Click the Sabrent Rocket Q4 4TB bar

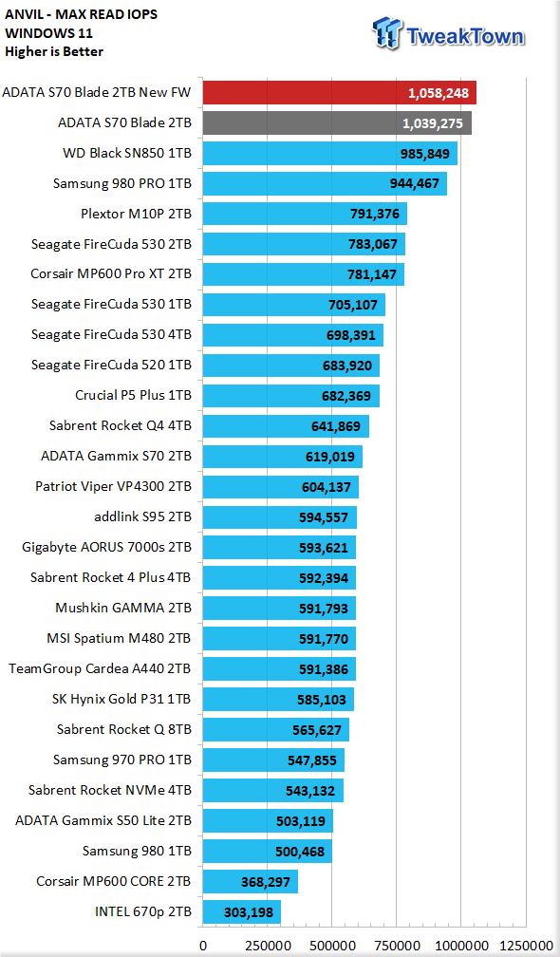[x=286, y=426]
